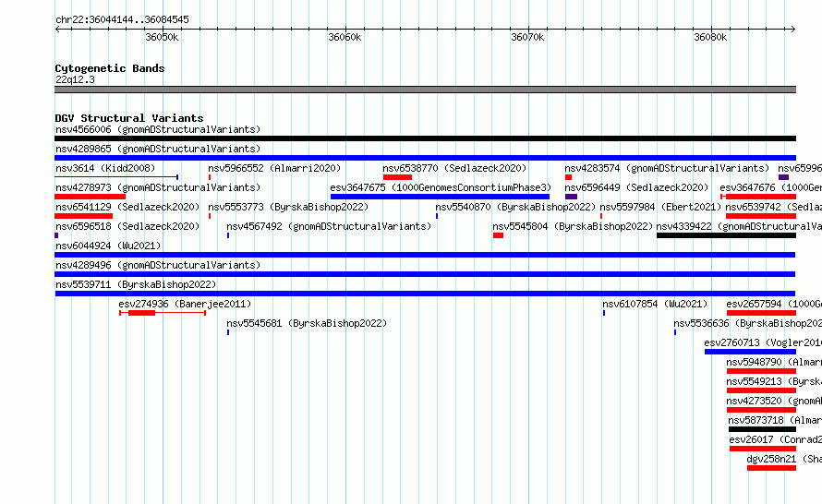Image resolution: width=822 pixels, height=504 pixels.
Task: Click nsv6596518 (Sedlazeck2020) label
Action: pos(127,226)
